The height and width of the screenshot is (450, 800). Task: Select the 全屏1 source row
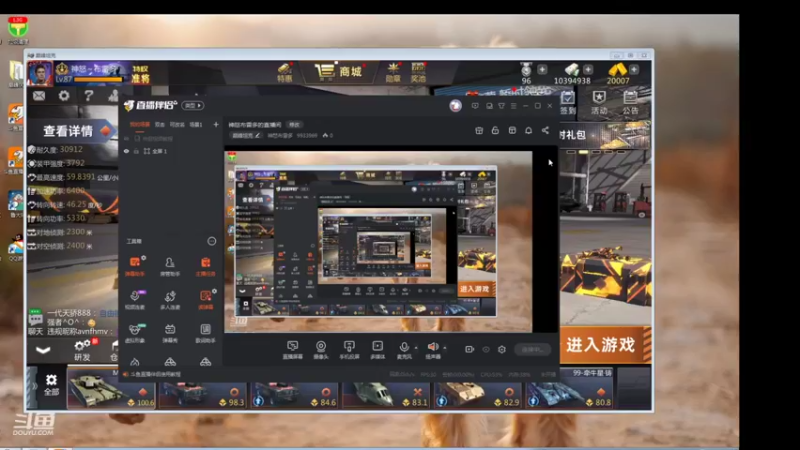[170, 151]
